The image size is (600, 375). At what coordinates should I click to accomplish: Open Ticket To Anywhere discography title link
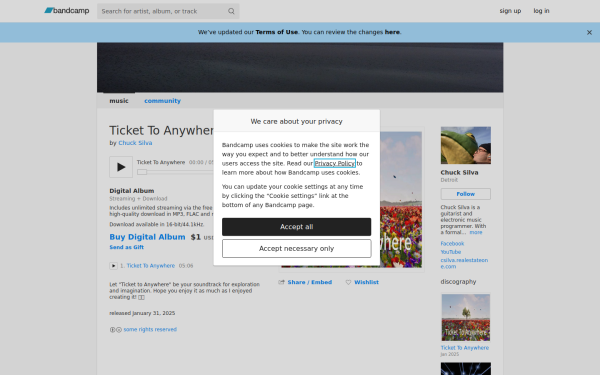coord(465,348)
